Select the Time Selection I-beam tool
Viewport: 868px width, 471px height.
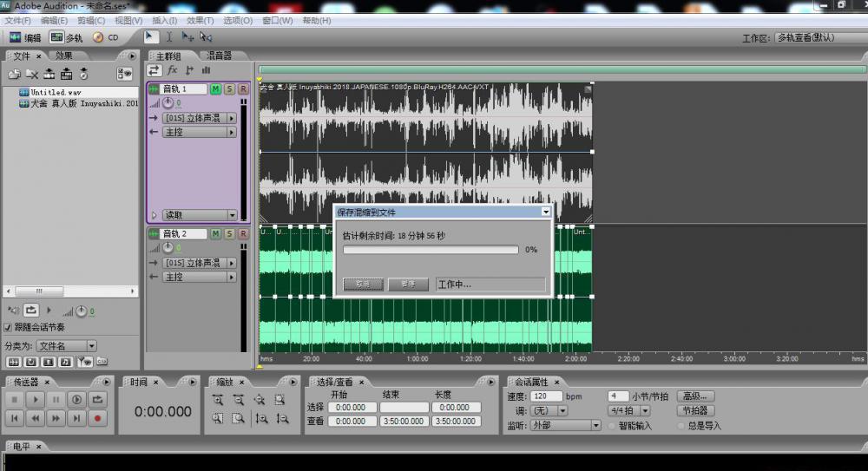(169, 37)
